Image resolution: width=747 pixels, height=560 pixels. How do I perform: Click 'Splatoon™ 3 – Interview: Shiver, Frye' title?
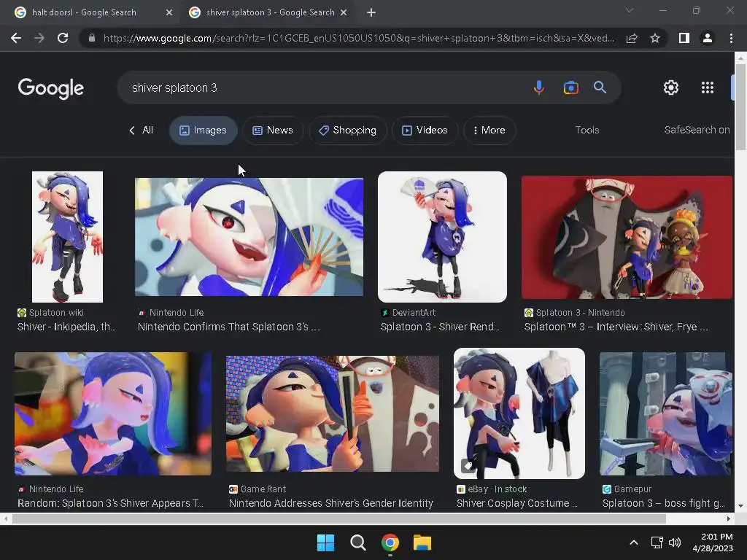(x=616, y=327)
